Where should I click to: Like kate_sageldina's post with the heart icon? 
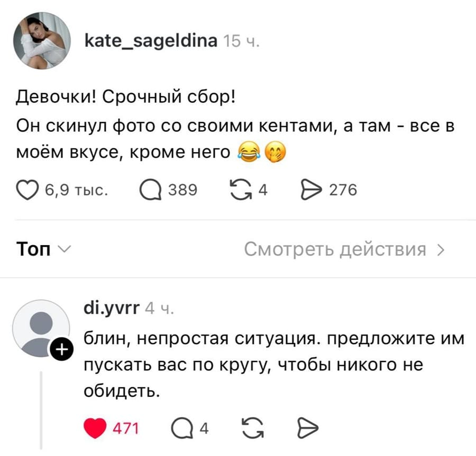tap(26, 189)
